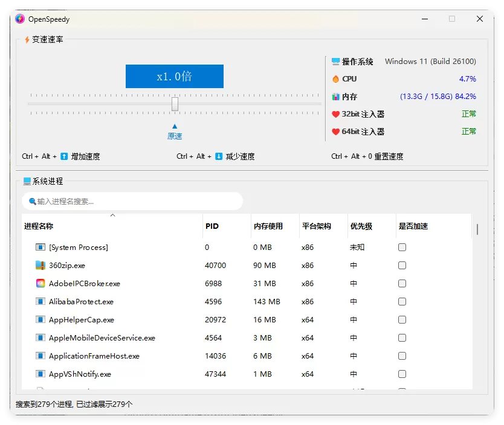Enable acceleration checkbox for 360zip.exe
Image resolution: width=504 pixels, height=425 pixels.
402,265
